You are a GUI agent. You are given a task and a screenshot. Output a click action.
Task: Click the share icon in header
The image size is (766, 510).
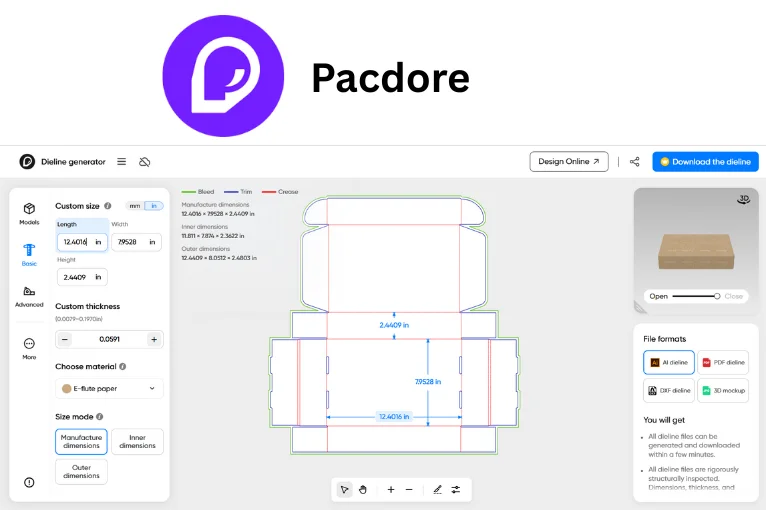pyautogui.click(x=634, y=161)
